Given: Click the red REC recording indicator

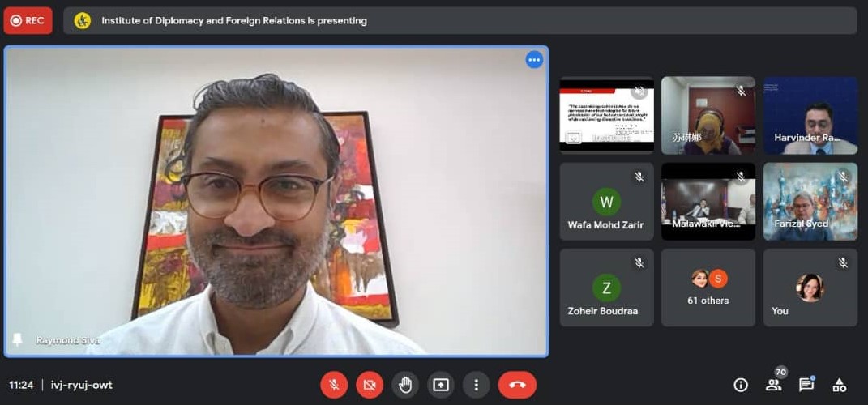Looking at the screenshot, I should 28,21.
